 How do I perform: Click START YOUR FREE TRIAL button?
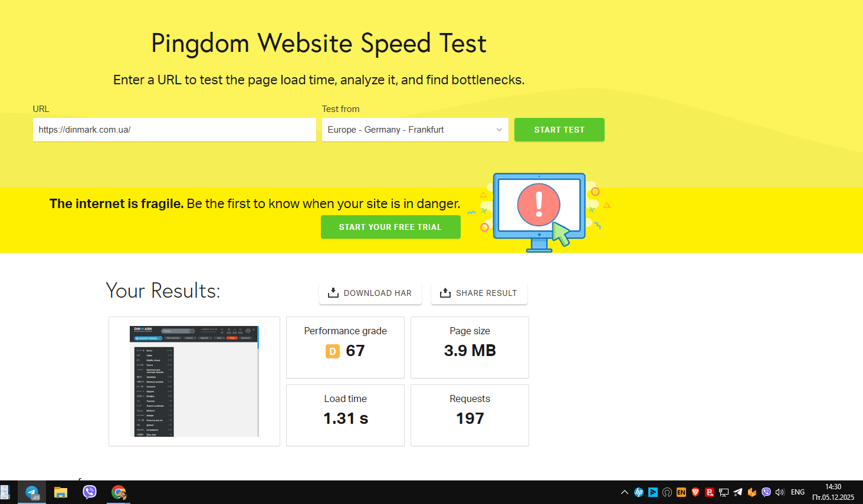[391, 227]
